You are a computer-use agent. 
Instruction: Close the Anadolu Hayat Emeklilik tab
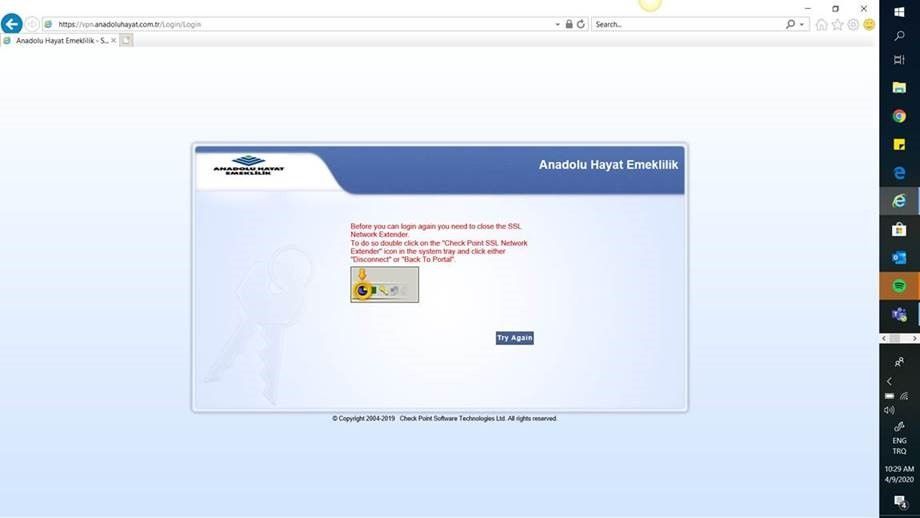(114, 40)
